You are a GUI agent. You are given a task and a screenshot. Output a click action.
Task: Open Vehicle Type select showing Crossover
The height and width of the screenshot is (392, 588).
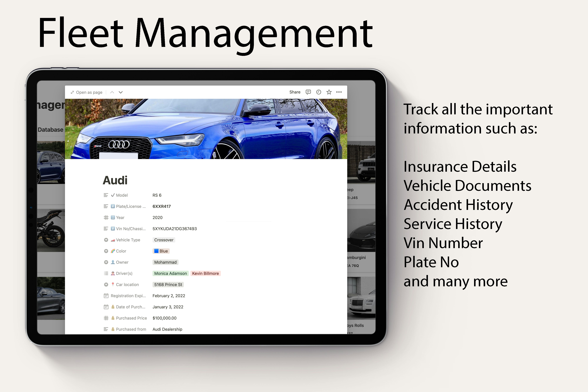point(164,240)
